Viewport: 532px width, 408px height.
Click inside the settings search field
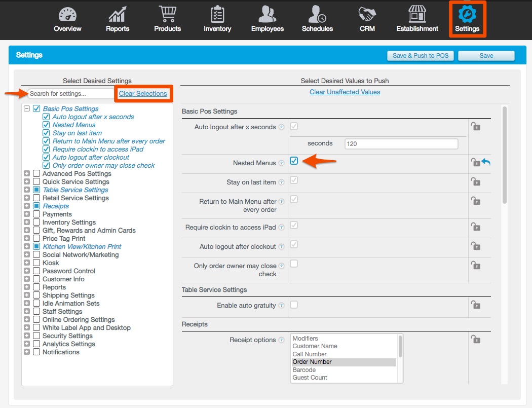(70, 93)
